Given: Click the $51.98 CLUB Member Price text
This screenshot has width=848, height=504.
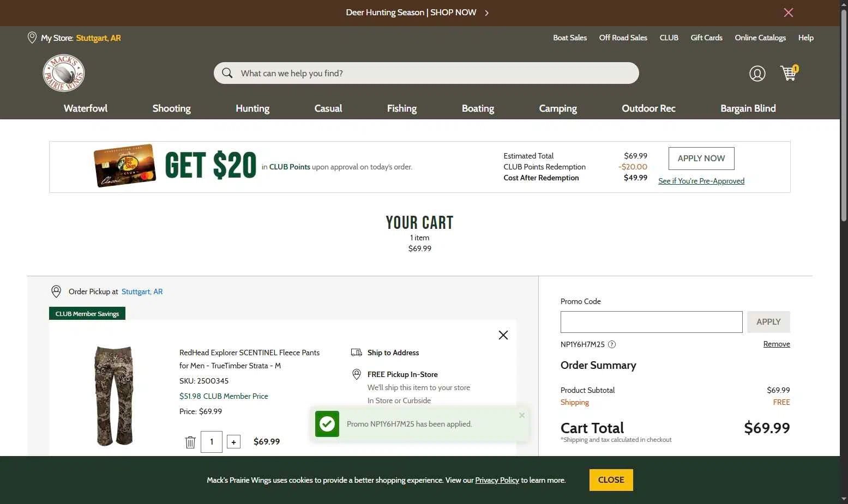Looking at the screenshot, I should point(224,396).
